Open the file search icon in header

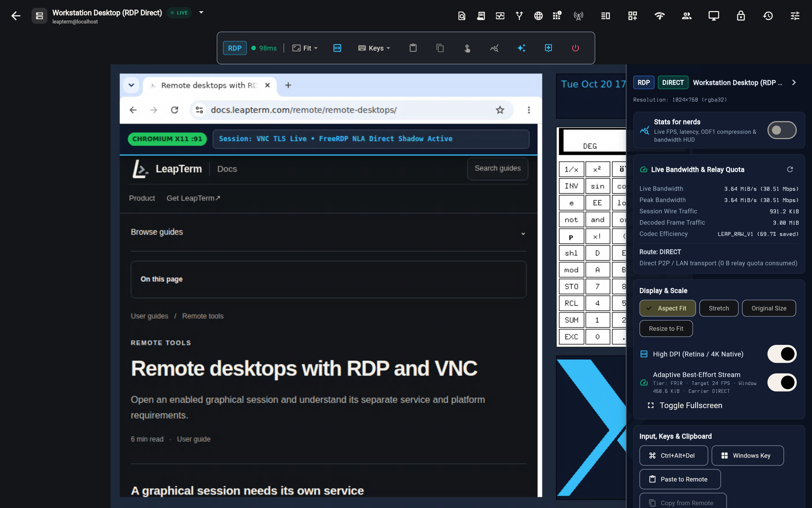click(x=462, y=16)
